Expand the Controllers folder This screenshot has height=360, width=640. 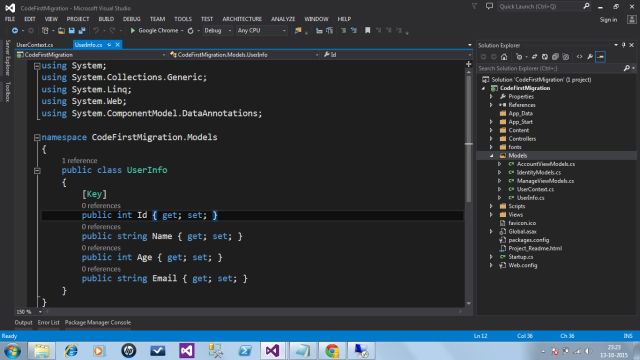point(491,139)
